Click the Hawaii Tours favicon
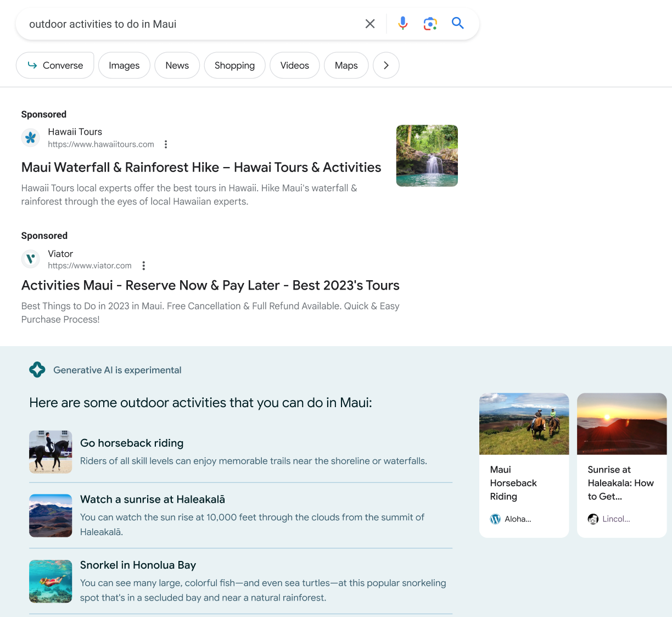672x617 pixels. [x=31, y=137]
